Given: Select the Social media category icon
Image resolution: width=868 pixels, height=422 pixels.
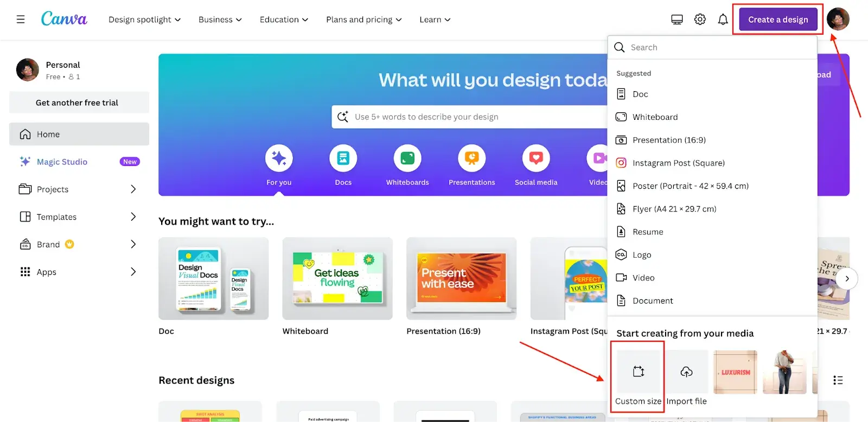Looking at the screenshot, I should [x=536, y=158].
